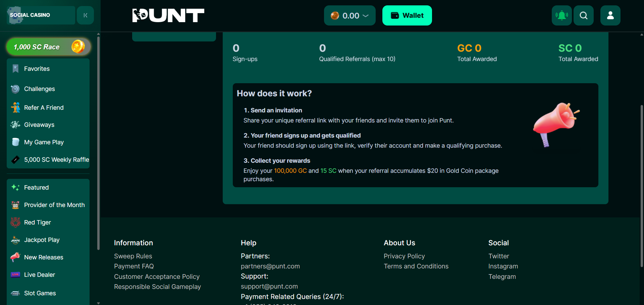
Task: Open Responsible Social Gameplay link
Action: pyautogui.click(x=157, y=287)
